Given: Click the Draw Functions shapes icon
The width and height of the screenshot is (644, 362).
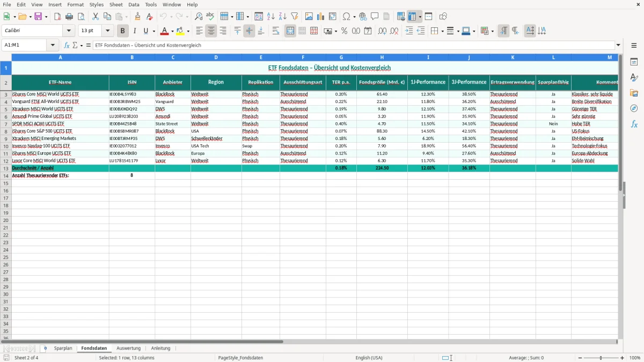Looking at the screenshot, I should click(x=443, y=17).
